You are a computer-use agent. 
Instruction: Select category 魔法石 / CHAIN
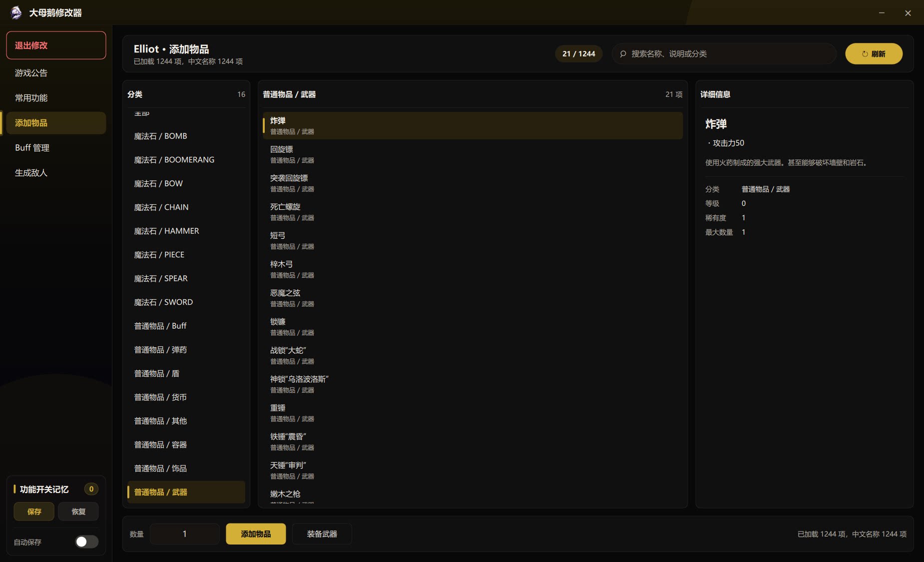186,207
